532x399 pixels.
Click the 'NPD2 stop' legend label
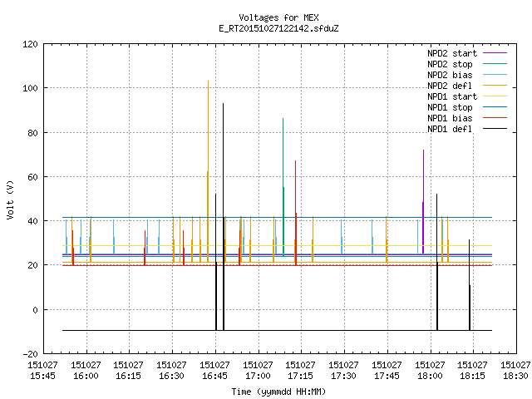pos(450,64)
